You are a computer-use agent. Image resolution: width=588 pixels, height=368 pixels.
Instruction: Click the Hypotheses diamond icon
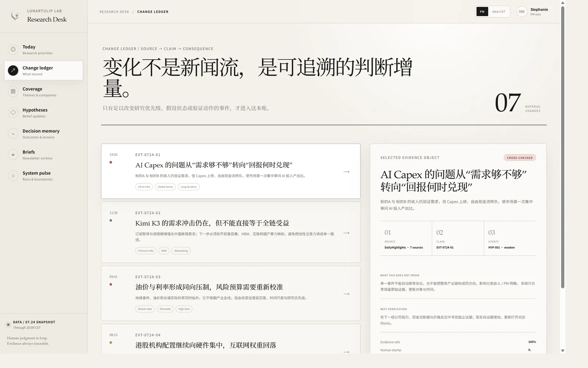tap(13, 112)
